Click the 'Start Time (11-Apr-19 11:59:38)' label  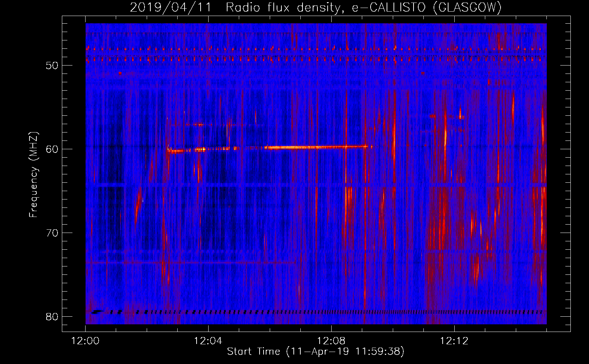316,352
